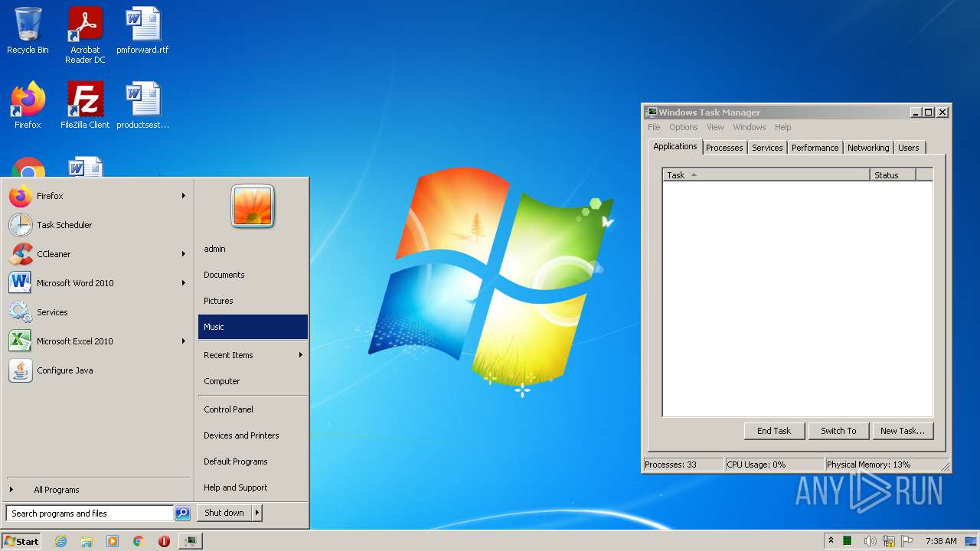Click the network tray icon
980x551 pixels.
(889, 541)
